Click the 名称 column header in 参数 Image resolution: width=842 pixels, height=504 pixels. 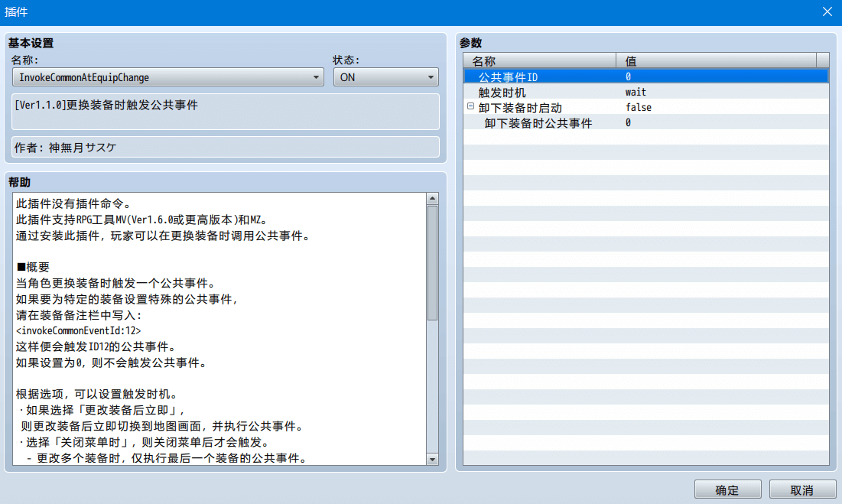click(x=540, y=60)
